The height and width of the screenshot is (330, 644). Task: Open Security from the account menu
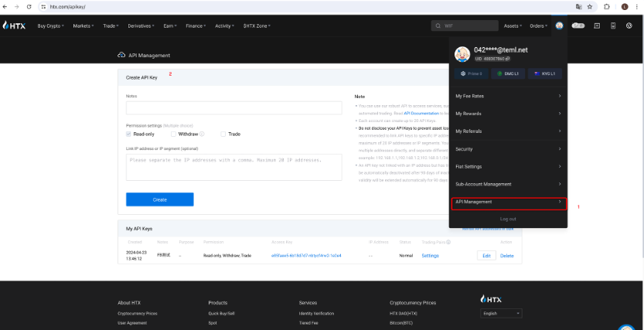[x=508, y=148]
